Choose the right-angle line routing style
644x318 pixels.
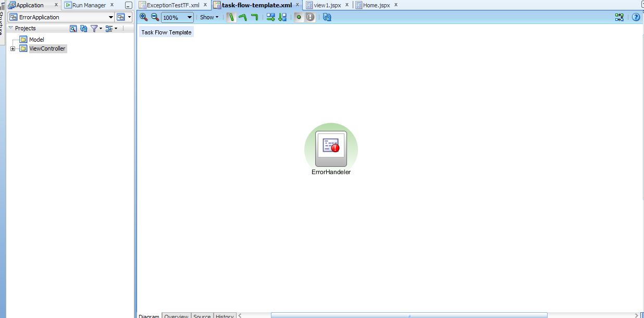click(254, 17)
